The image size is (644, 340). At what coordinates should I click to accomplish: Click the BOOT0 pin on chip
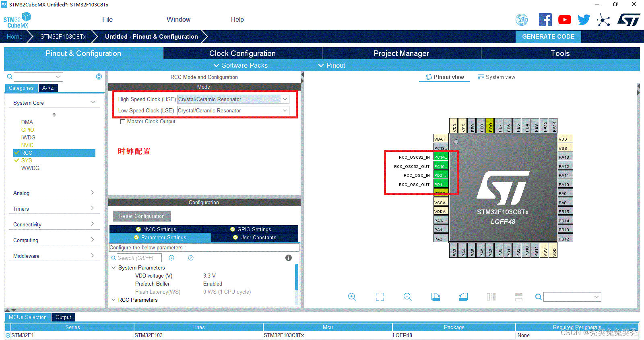click(490, 126)
